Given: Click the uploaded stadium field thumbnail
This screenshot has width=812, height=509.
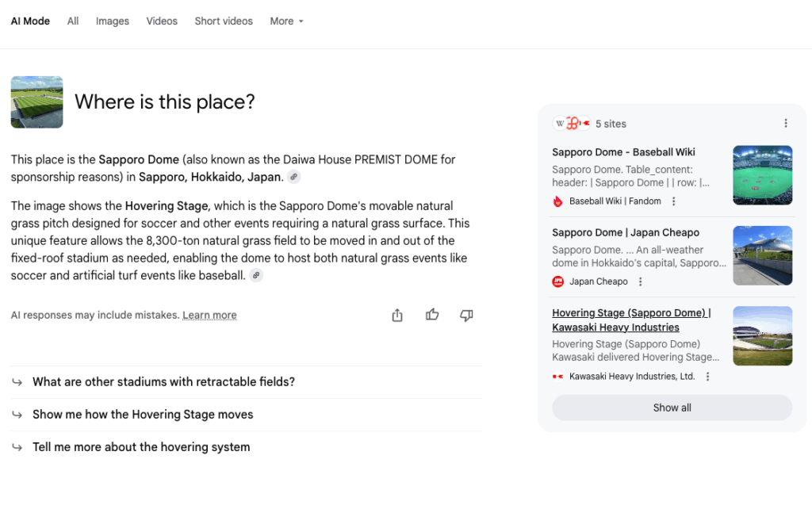Looking at the screenshot, I should (x=36, y=102).
